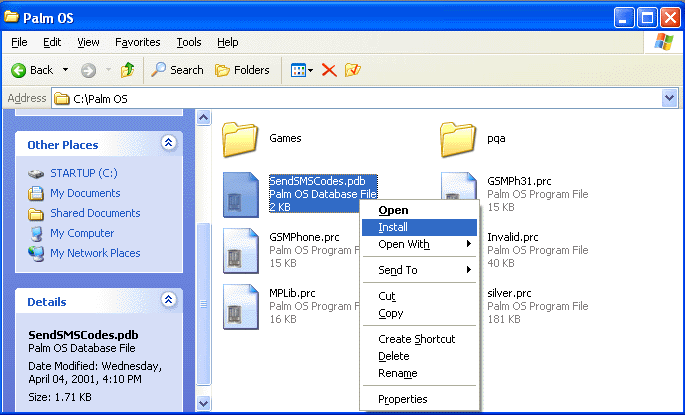The width and height of the screenshot is (685, 415).
Task: Expand the address bar dropdown
Action: click(669, 98)
